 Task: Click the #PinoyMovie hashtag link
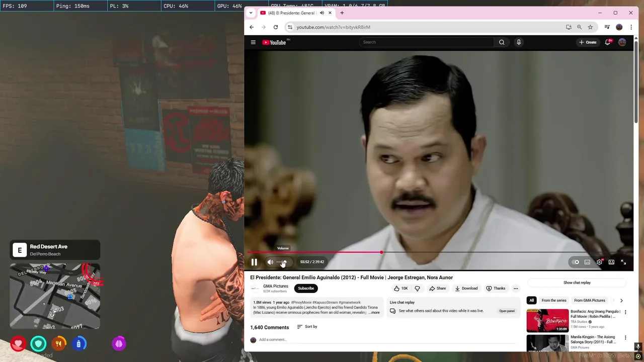pos(301,303)
